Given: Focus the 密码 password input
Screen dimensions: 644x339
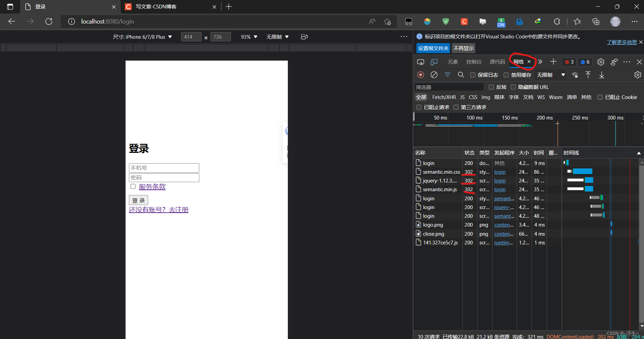Looking at the screenshot, I should 164,178.
